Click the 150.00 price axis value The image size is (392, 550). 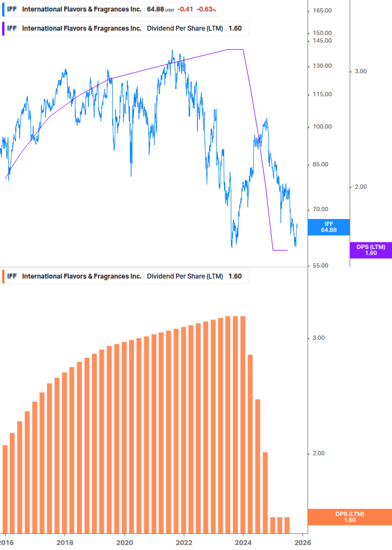pos(322,33)
